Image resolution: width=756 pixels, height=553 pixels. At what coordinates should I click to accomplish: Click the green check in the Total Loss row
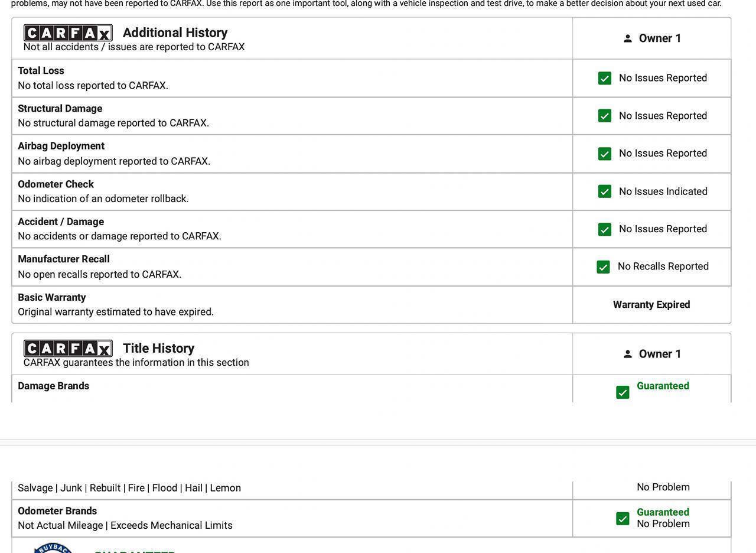click(x=605, y=78)
